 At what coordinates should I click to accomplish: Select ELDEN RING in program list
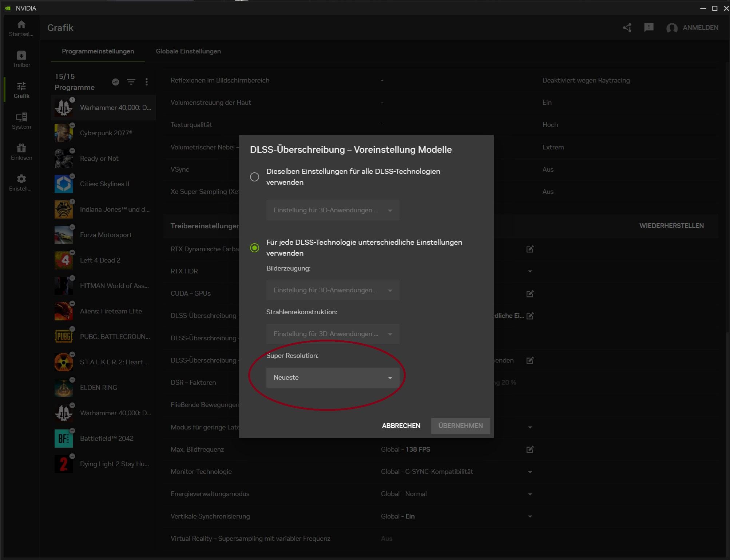pyautogui.click(x=103, y=388)
